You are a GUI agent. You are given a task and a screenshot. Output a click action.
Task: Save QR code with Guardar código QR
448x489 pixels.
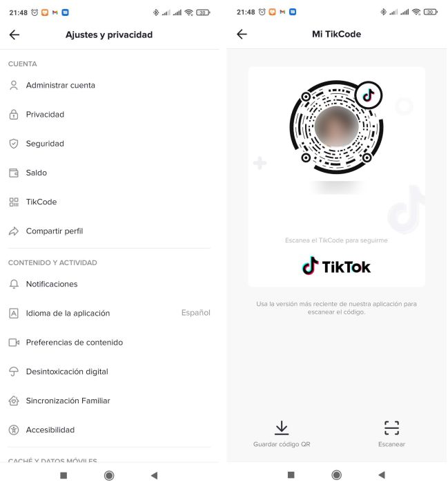[x=282, y=434]
